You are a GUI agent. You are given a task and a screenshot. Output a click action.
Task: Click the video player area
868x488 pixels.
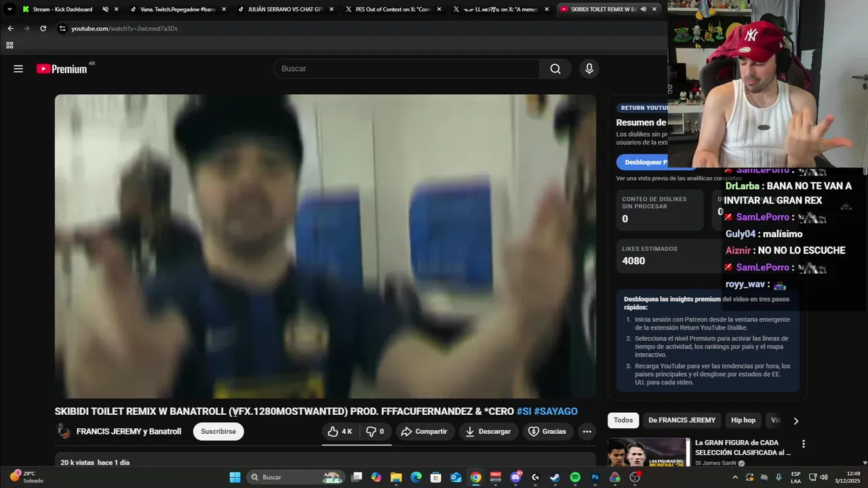[325, 246]
